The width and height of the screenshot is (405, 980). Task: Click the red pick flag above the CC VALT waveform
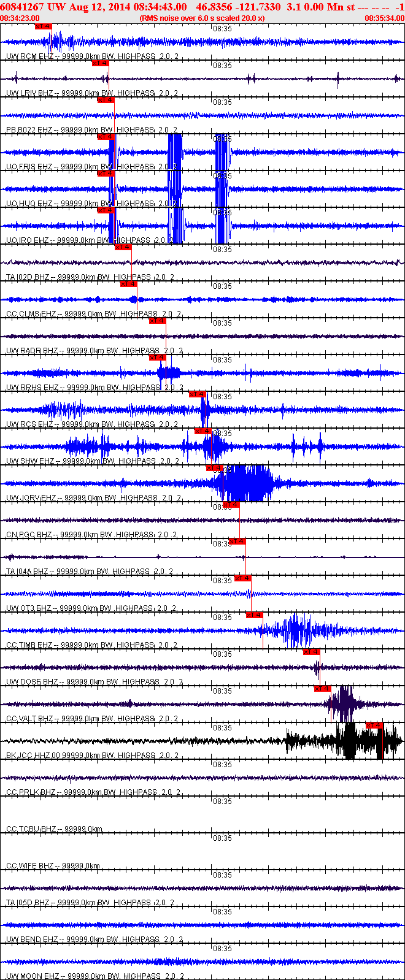pos(323,689)
